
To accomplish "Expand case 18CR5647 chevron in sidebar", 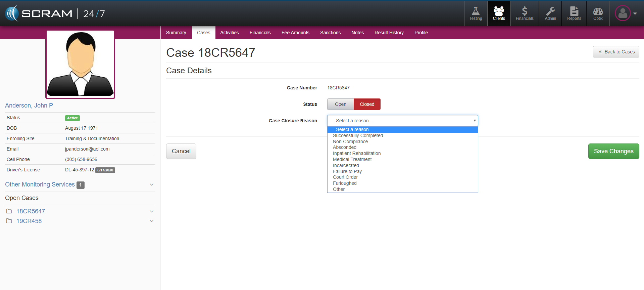I will pyautogui.click(x=151, y=211).
